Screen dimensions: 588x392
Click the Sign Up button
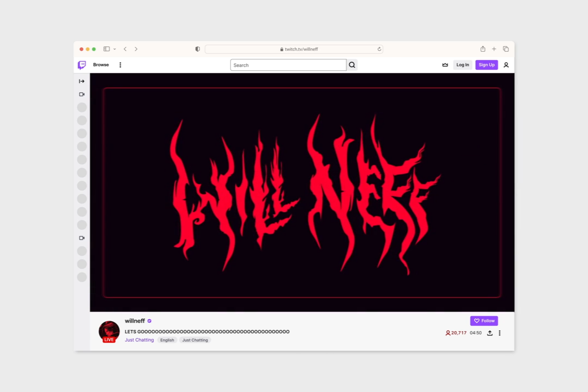487,65
